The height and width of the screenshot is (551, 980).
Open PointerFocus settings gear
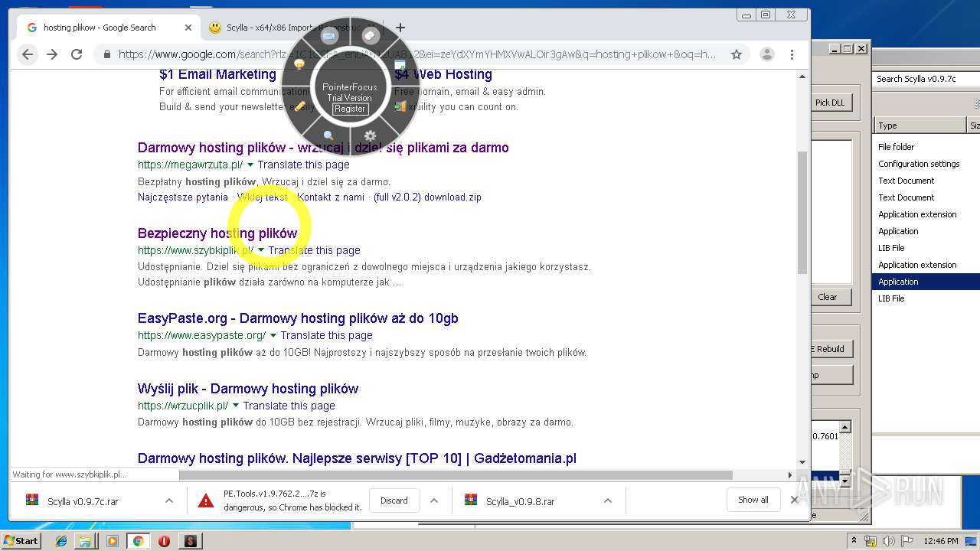pos(370,136)
